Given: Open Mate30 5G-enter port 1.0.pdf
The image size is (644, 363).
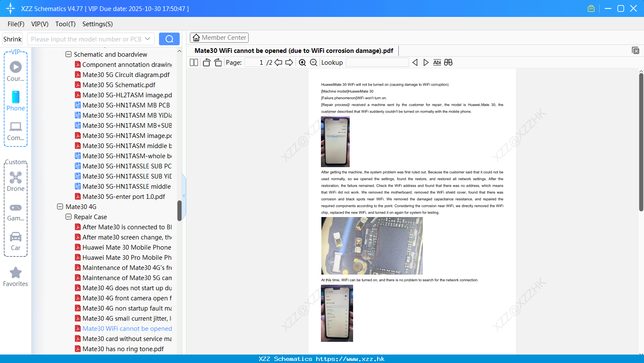Looking at the screenshot, I should 120,197.
